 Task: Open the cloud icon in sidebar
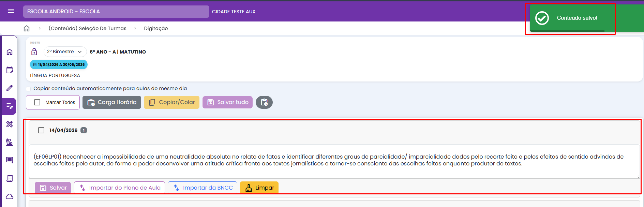[10, 196]
